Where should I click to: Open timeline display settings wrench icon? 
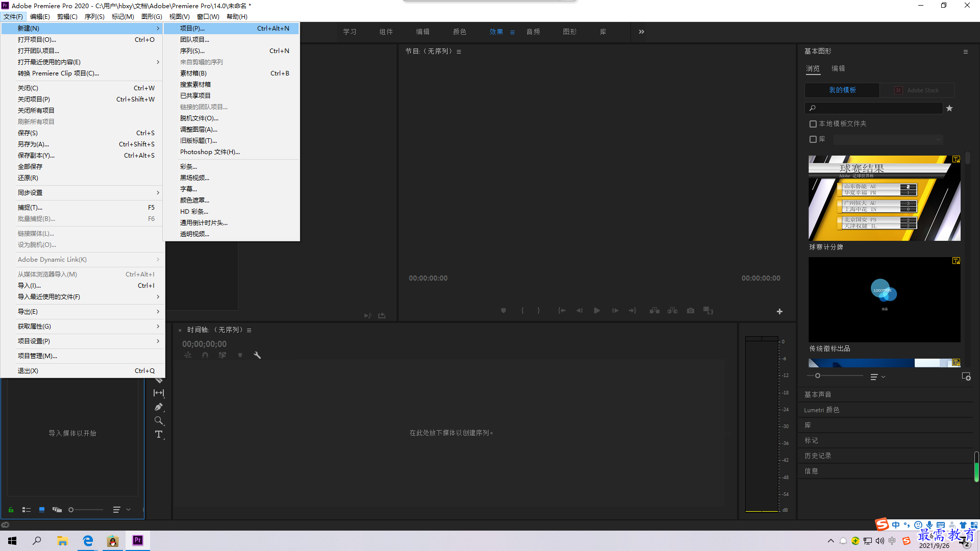tap(257, 355)
